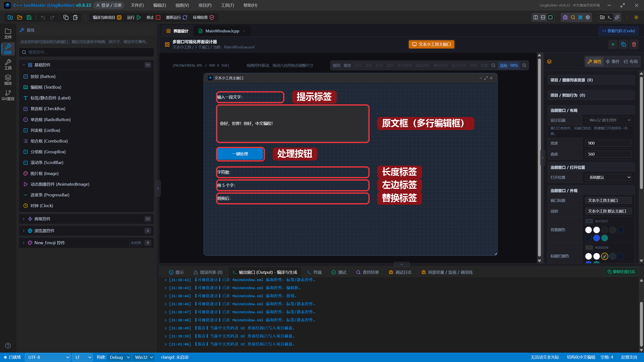Open 打开位置 系统默认 dropdown
This screenshot has height=362, width=644.
609,177
